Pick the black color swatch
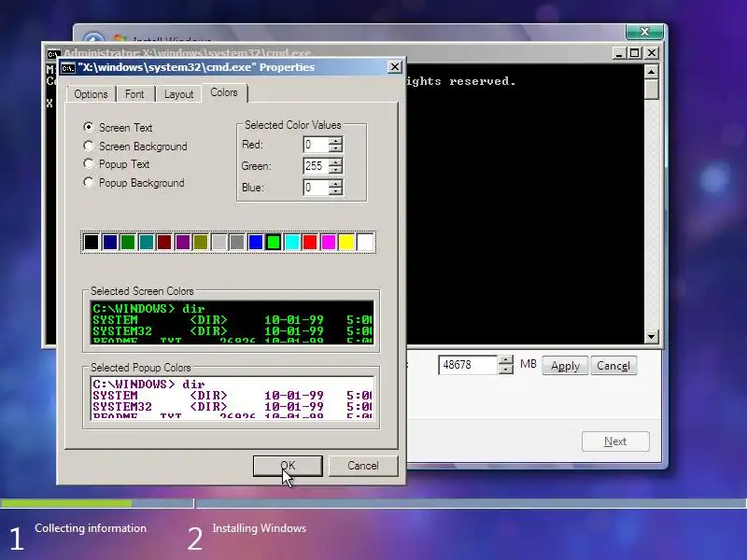This screenshot has height=560, width=747. 92,242
